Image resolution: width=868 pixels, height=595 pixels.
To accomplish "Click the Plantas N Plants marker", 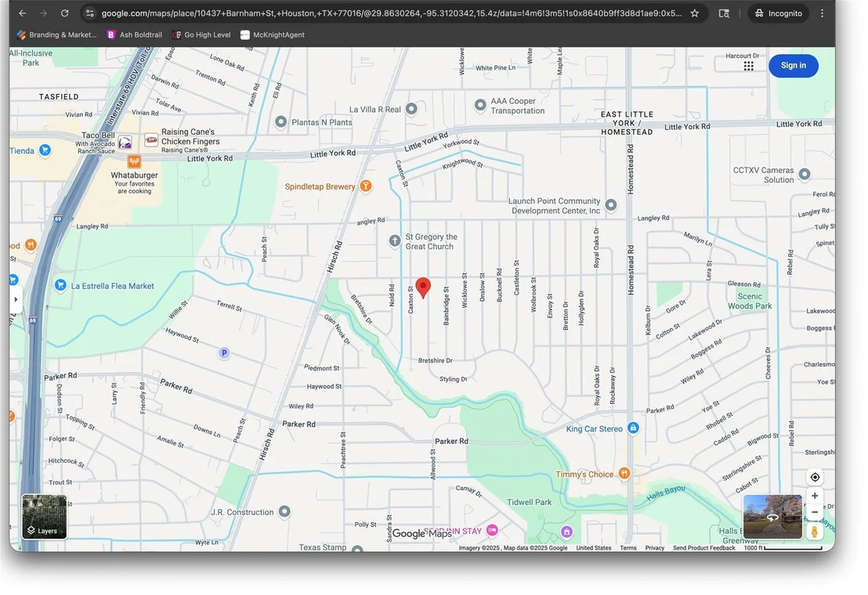I will (280, 121).
